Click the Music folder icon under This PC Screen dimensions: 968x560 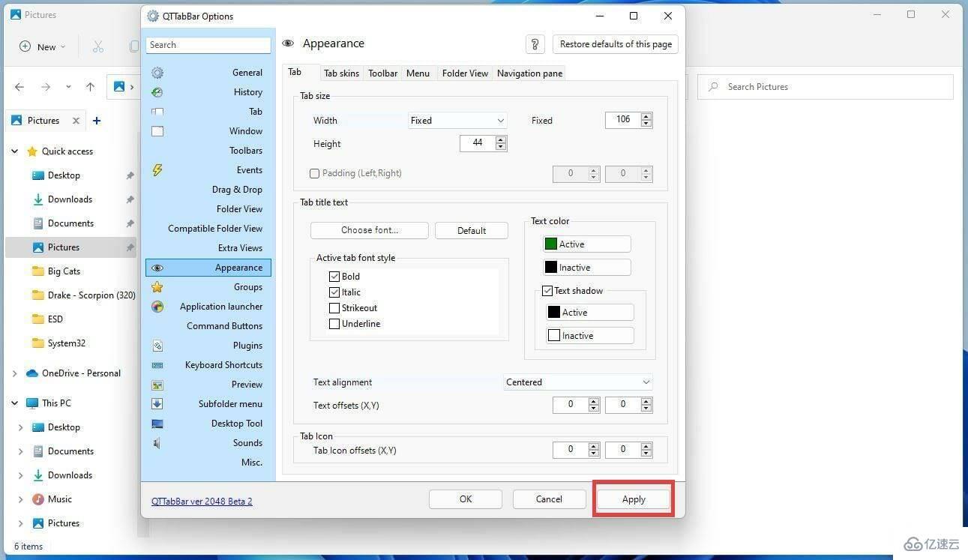(x=38, y=499)
